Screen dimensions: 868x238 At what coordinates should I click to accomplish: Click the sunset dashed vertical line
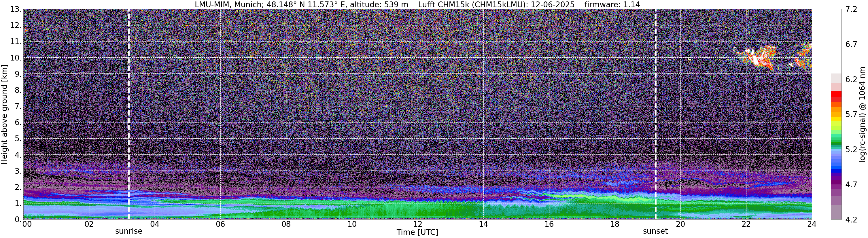[x=656, y=114]
